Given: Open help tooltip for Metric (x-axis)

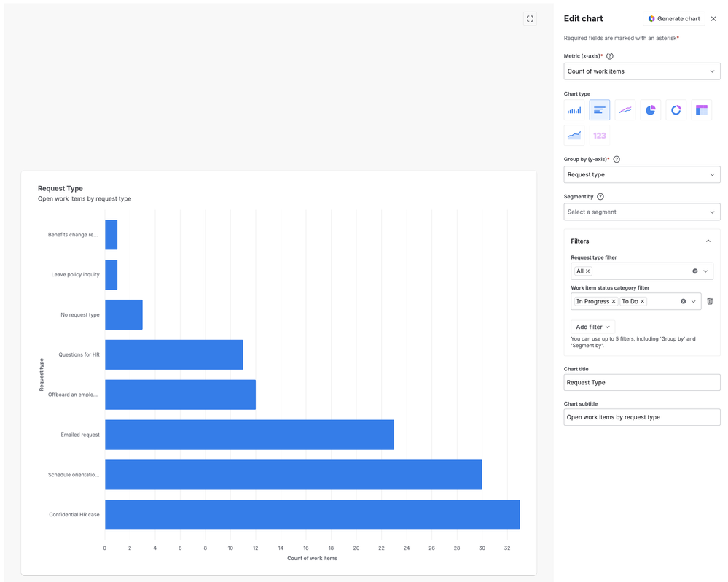Looking at the screenshot, I should tap(610, 56).
